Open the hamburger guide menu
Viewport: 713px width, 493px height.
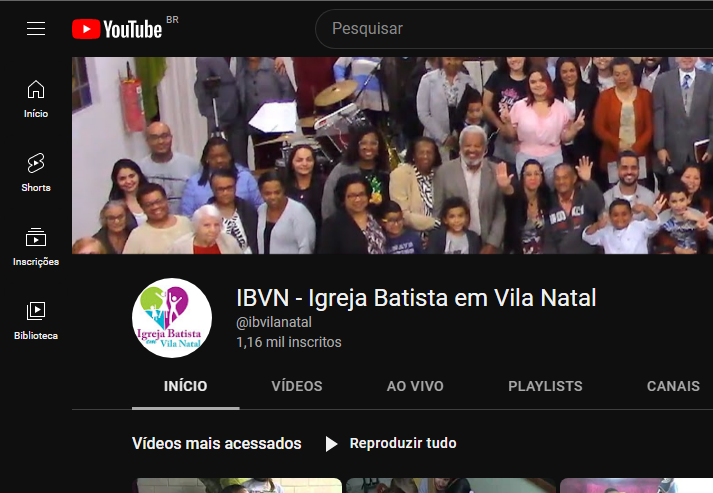tap(36, 29)
